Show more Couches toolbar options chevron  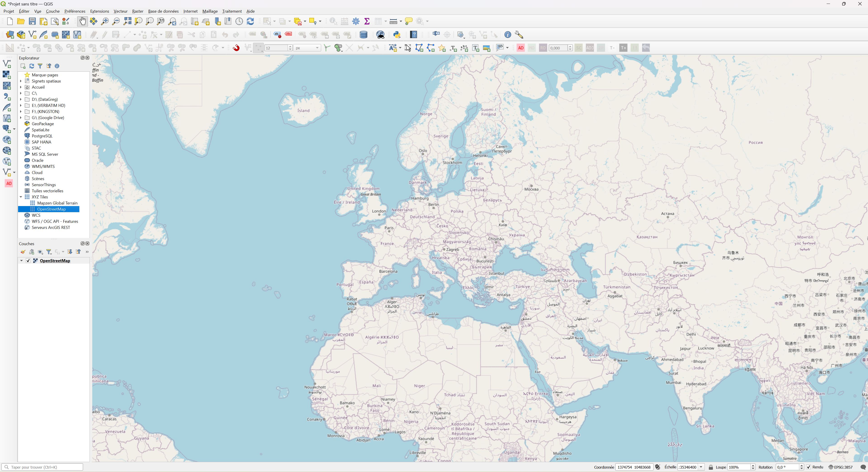pyautogui.click(x=87, y=252)
